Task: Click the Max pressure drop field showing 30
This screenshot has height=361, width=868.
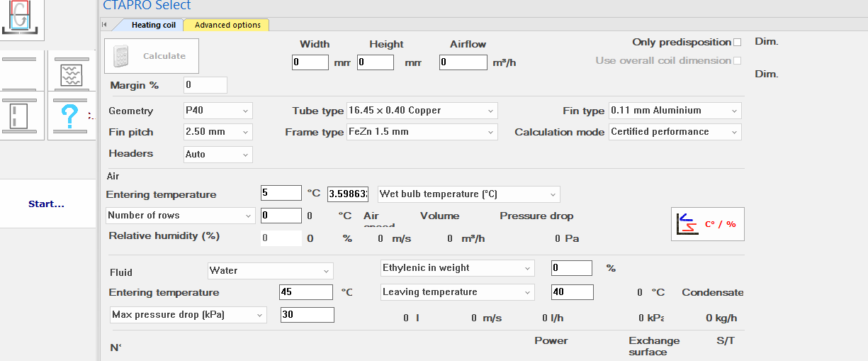Action: click(x=308, y=315)
